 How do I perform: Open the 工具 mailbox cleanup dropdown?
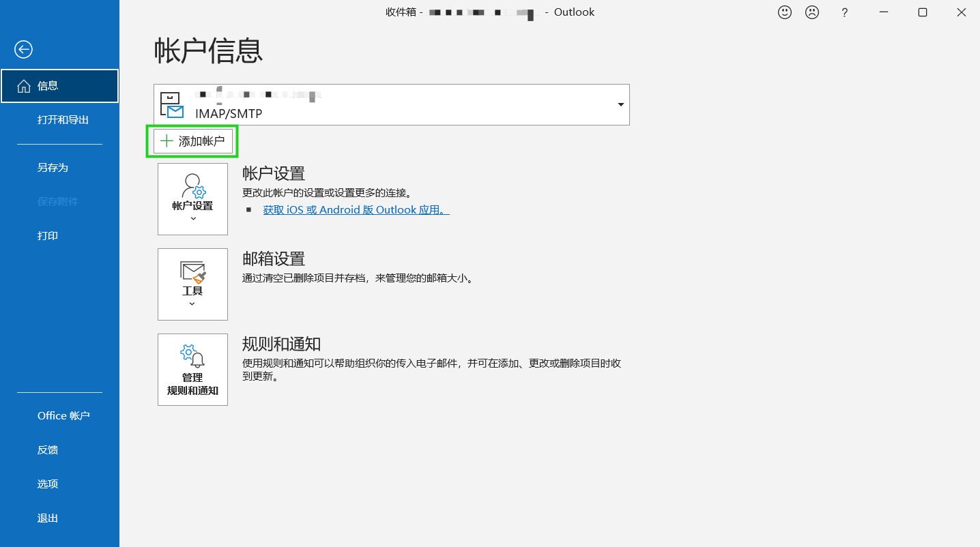click(192, 284)
